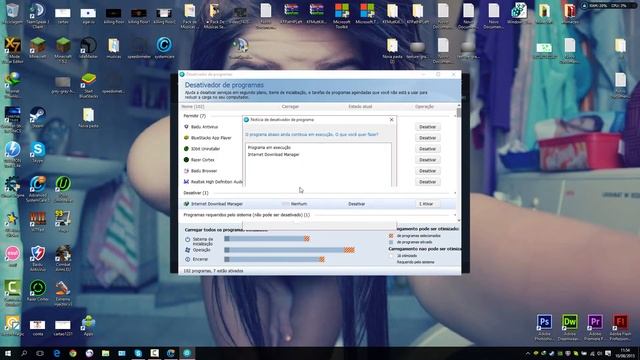Screen dimensions: 640x360
Task: Collapse the Permitir (7) group
Action: coord(455,116)
